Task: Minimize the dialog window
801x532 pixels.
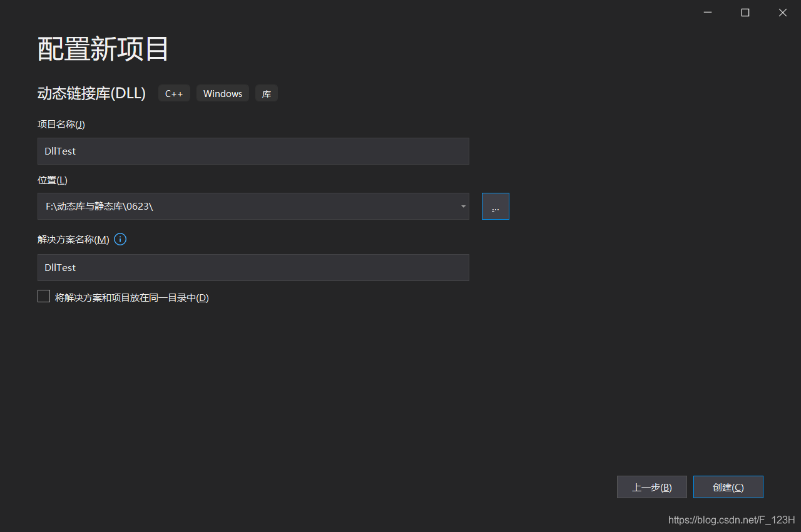Action: point(708,12)
